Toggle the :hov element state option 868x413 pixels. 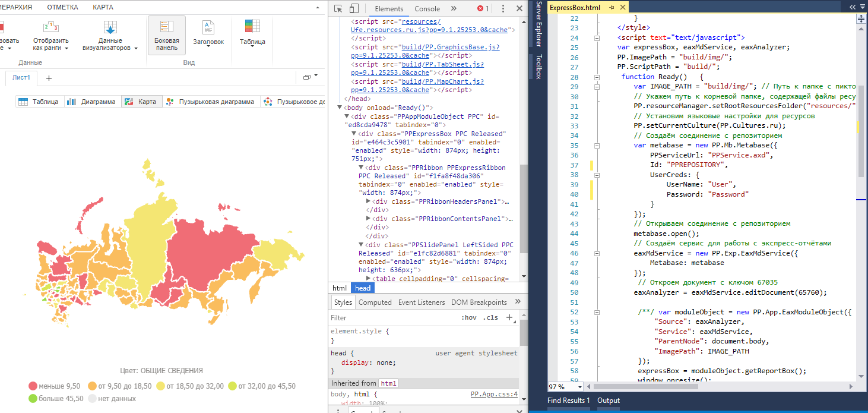click(468, 318)
